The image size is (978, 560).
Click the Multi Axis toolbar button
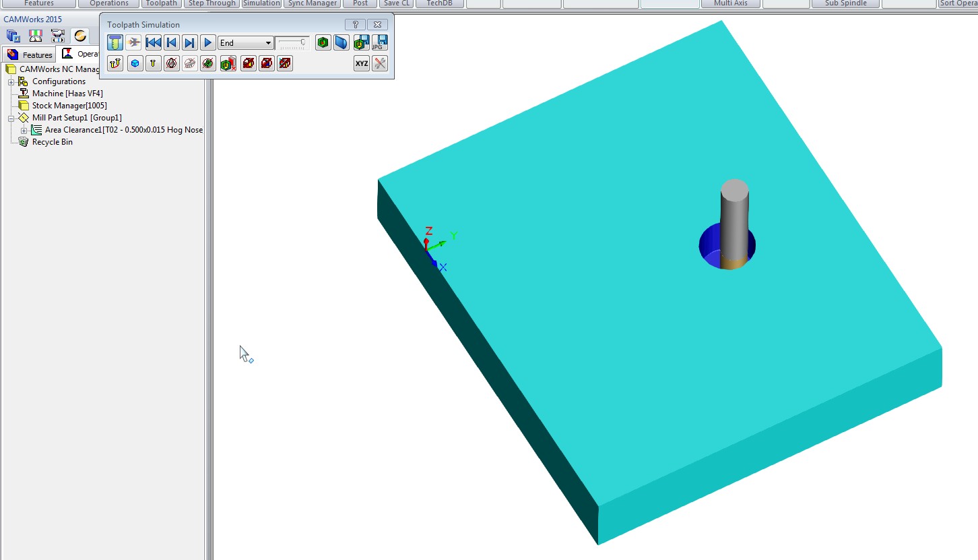[731, 3]
